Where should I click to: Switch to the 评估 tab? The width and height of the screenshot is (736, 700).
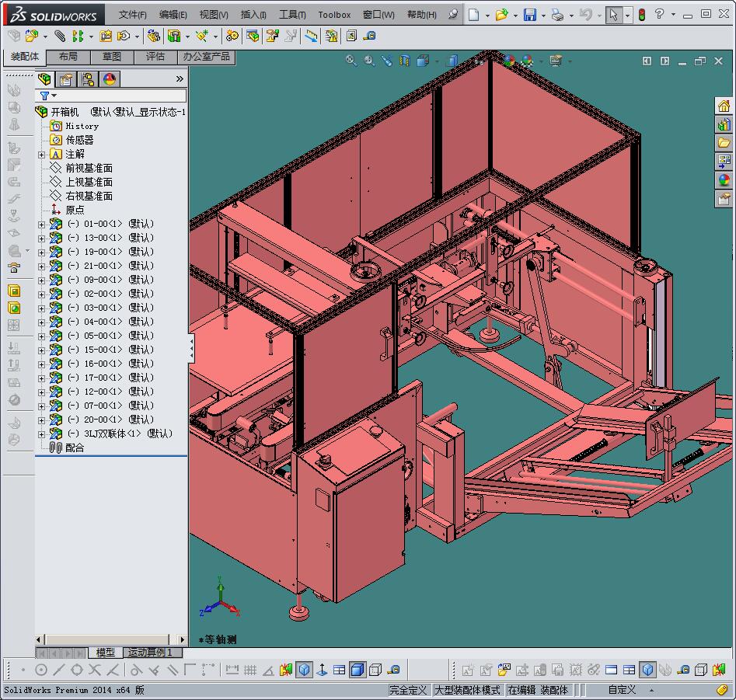pos(155,57)
